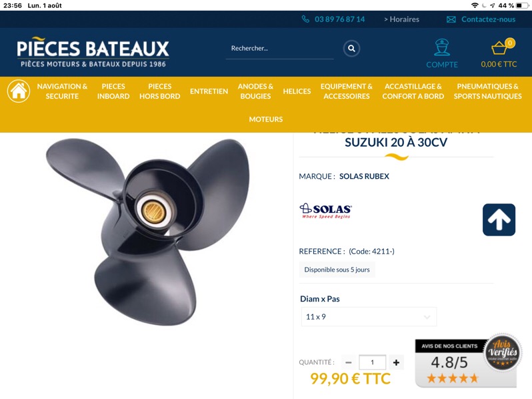
Task: Open ANODES & BOUGIES menu
Action: 255,91
